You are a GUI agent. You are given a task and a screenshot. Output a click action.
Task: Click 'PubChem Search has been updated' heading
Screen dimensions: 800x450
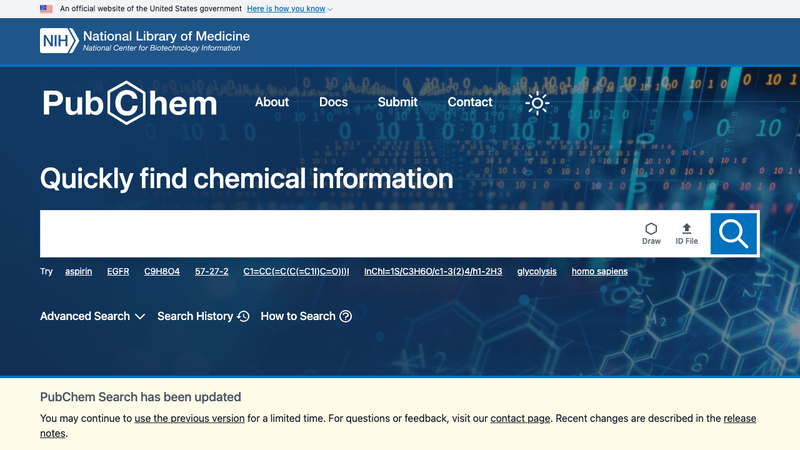coord(140,397)
